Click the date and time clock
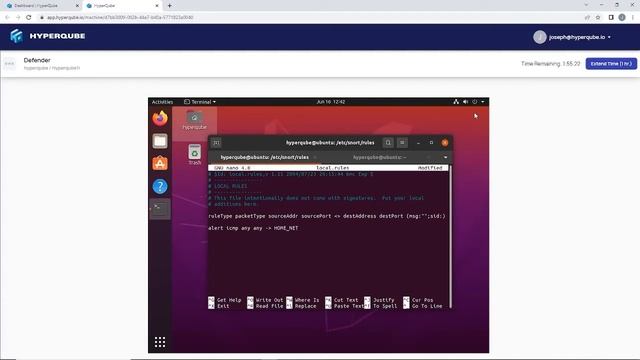This screenshot has height=360, width=640. (x=331, y=102)
